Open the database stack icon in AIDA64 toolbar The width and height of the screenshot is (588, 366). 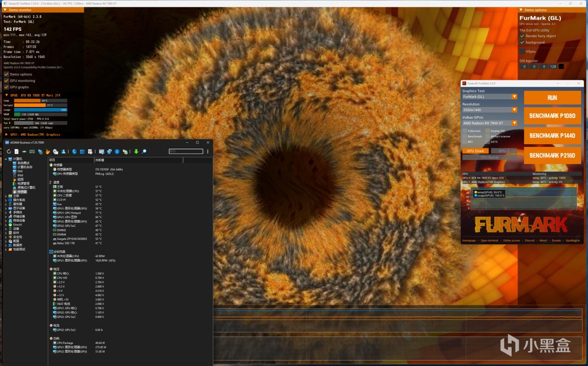click(82, 152)
